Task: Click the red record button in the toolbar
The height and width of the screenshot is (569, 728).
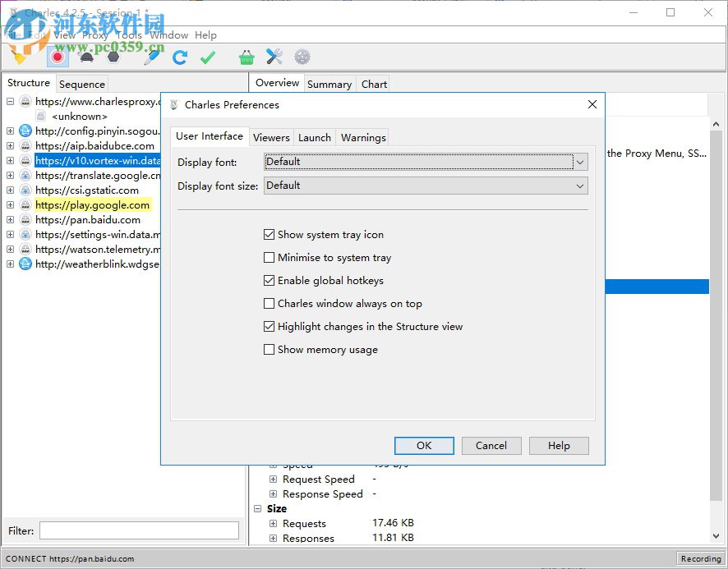Action: tap(58, 57)
